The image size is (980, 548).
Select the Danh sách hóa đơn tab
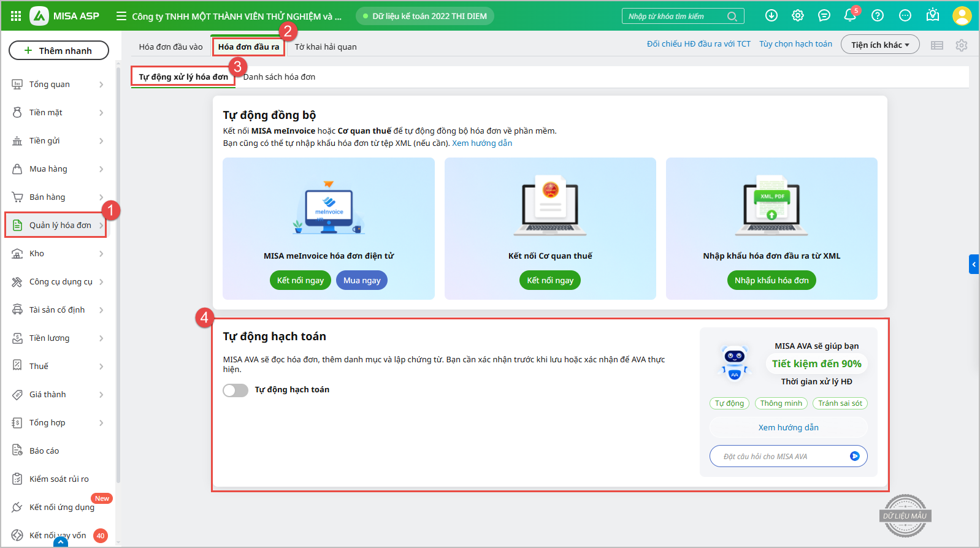tap(280, 77)
